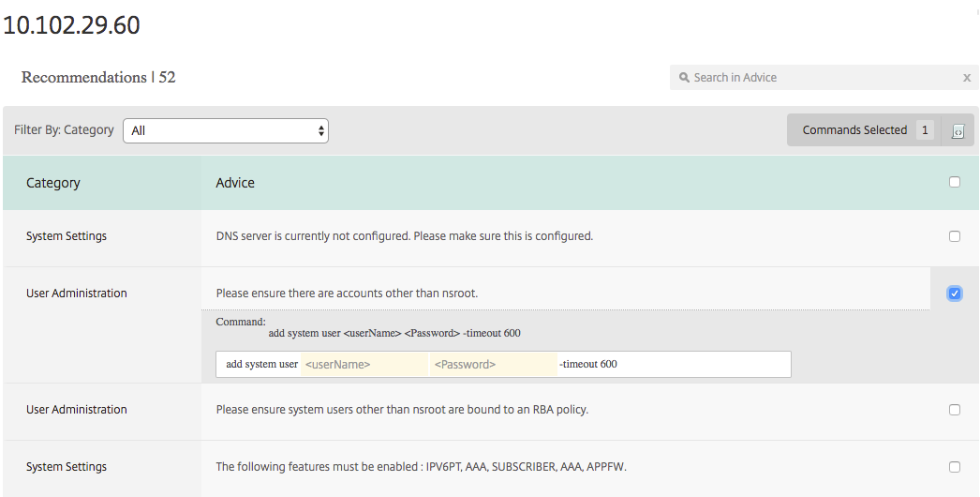980x497 pixels.
Task: Focus the Search in Advice field
Action: tap(824, 78)
